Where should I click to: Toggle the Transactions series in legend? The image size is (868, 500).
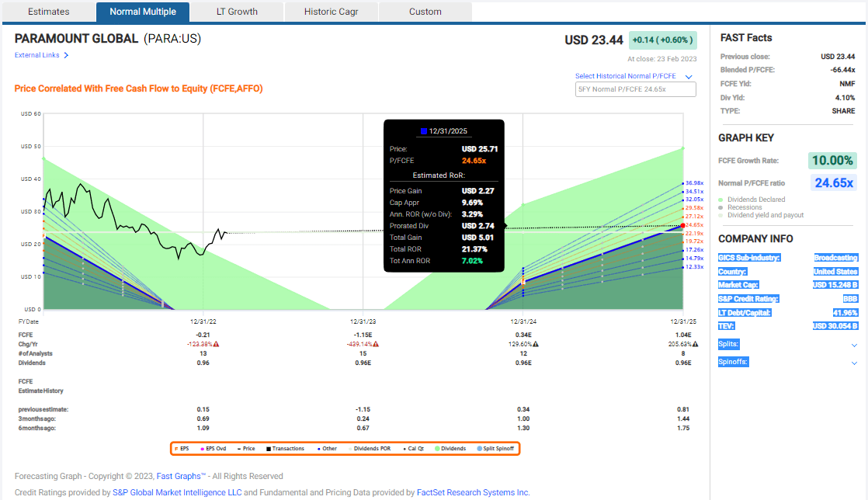[285, 449]
